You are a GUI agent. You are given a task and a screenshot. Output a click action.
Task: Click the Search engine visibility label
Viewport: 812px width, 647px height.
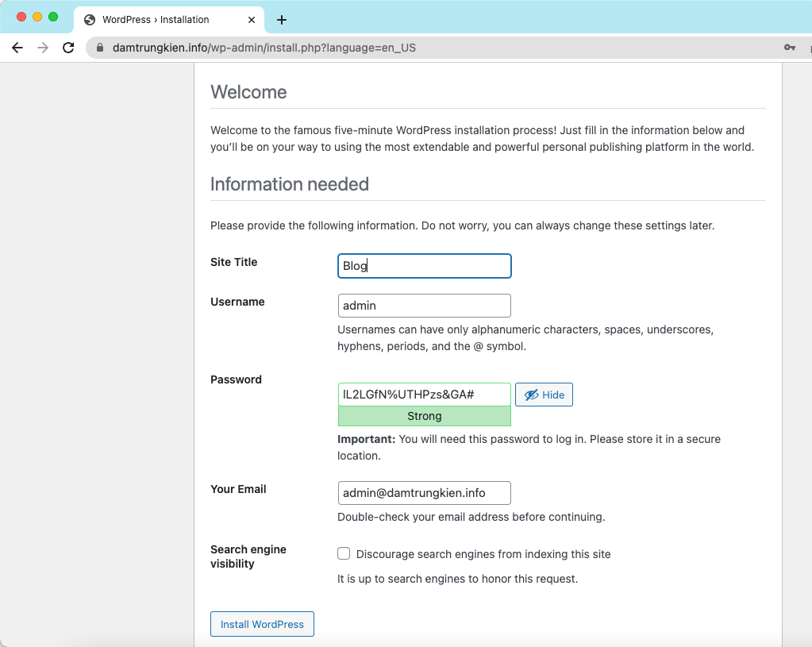248,556
